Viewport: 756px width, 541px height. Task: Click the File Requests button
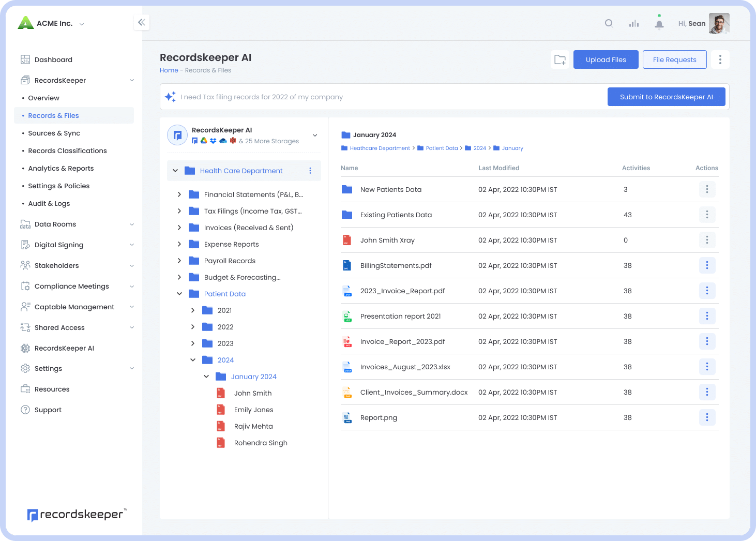click(675, 59)
